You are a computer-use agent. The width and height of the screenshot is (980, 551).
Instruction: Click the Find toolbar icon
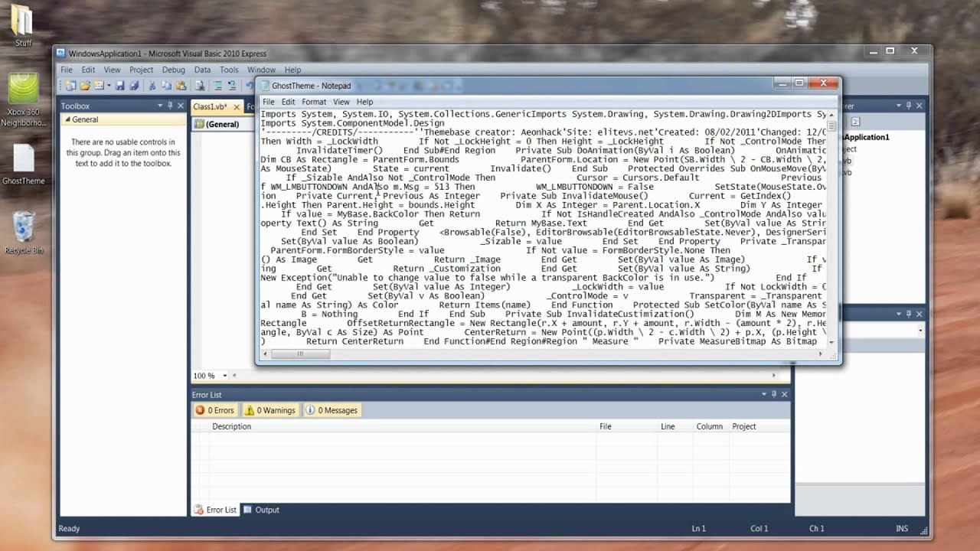pyautogui.click(x=200, y=85)
